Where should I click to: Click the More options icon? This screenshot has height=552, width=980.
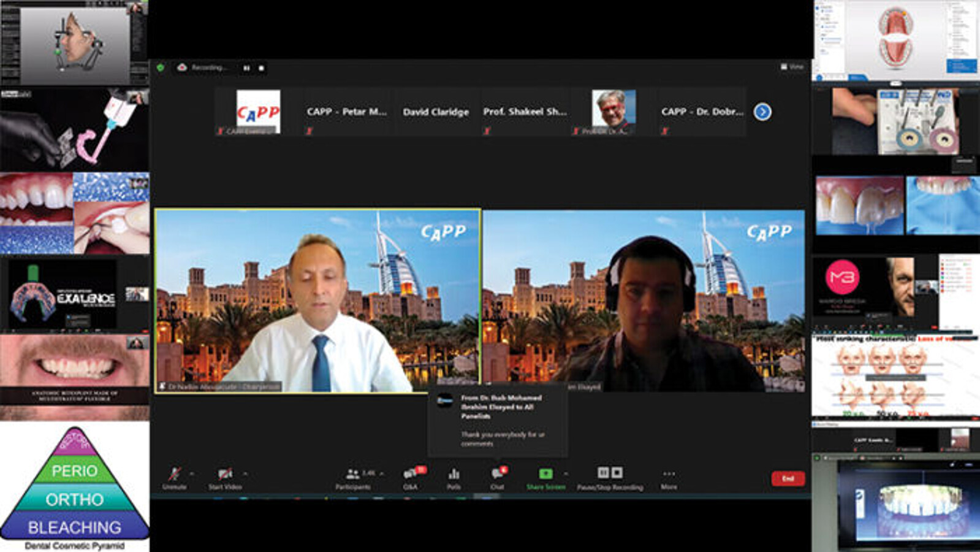pyautogui.click(x=669, y=474)
